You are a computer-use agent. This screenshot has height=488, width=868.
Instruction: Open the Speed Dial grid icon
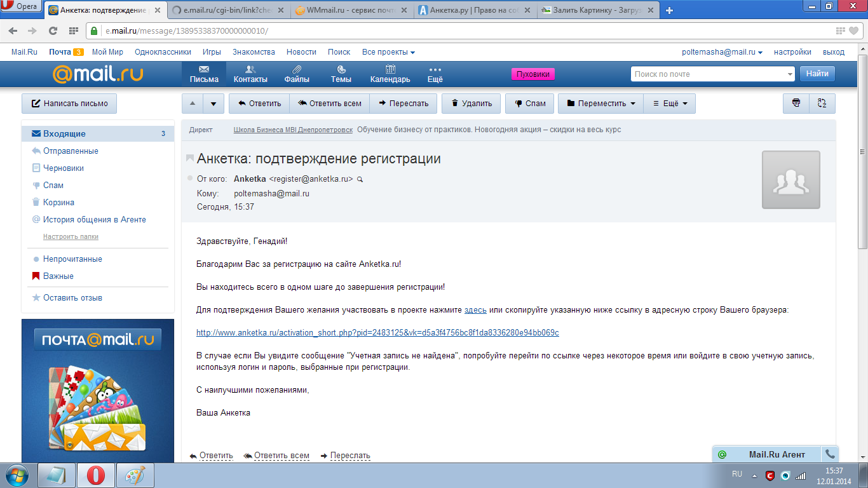(x=73, y=30)
